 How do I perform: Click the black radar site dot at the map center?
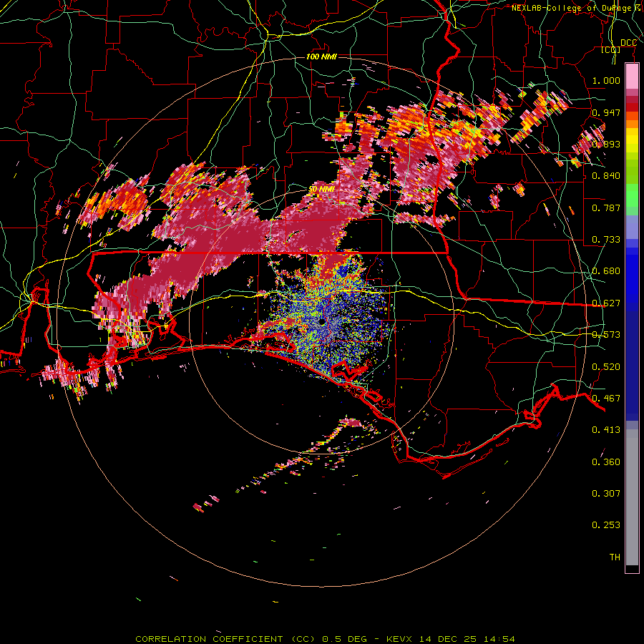(322, 321)
